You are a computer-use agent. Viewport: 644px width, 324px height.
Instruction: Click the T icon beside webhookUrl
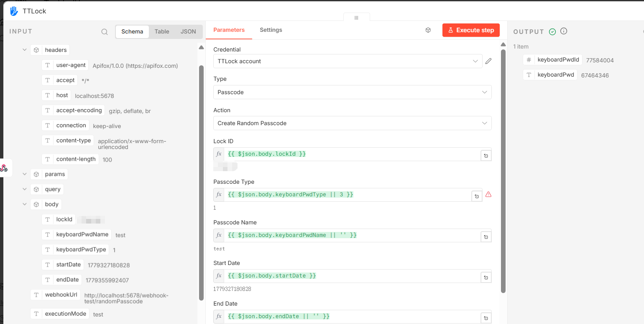click(x=36, y=295)
